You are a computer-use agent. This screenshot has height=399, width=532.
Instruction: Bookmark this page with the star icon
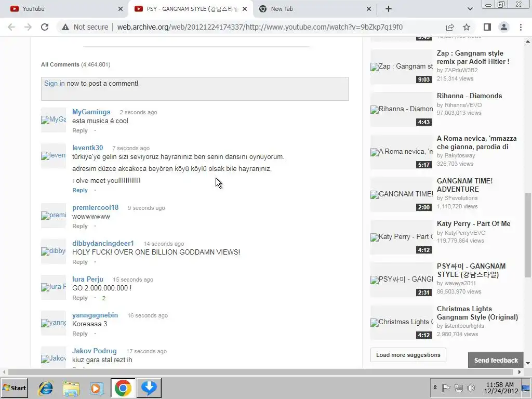[467, 27]
